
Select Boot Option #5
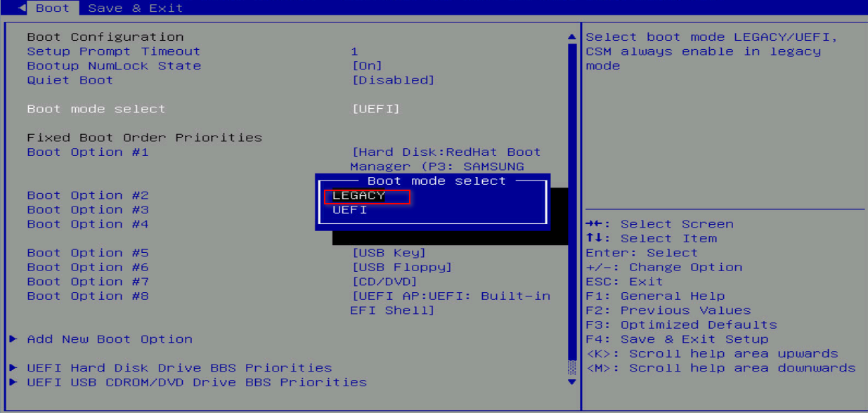click(88, 253)
